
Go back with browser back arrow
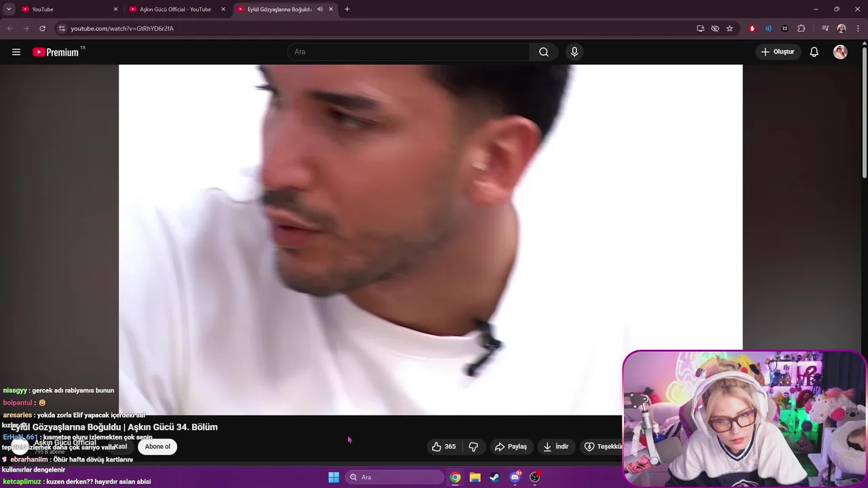pyautogui.click(x=9, y=28)
